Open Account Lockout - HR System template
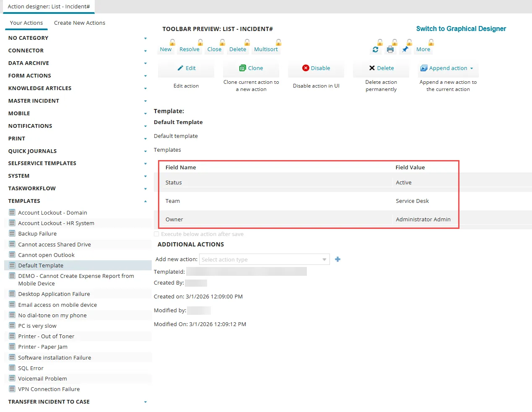Viewport: 532px width, 412px height. (56, 223)
